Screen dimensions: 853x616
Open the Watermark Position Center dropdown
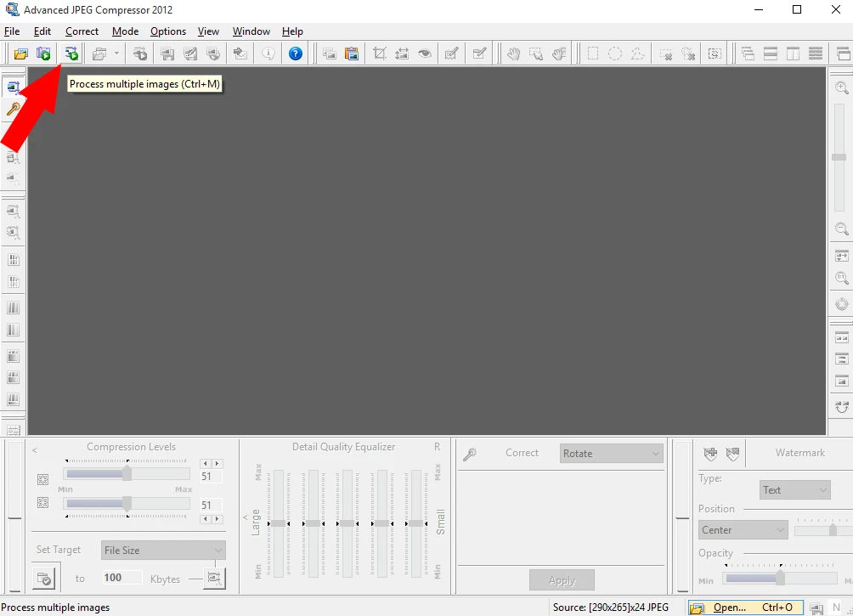[x=743, y=530]
